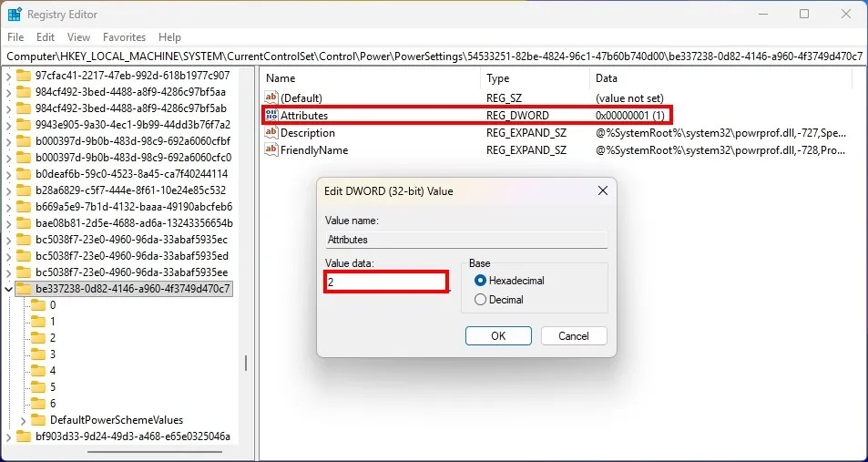Click into the Value data field
This screenshot has width=868, height=462.
pos(386,282)
